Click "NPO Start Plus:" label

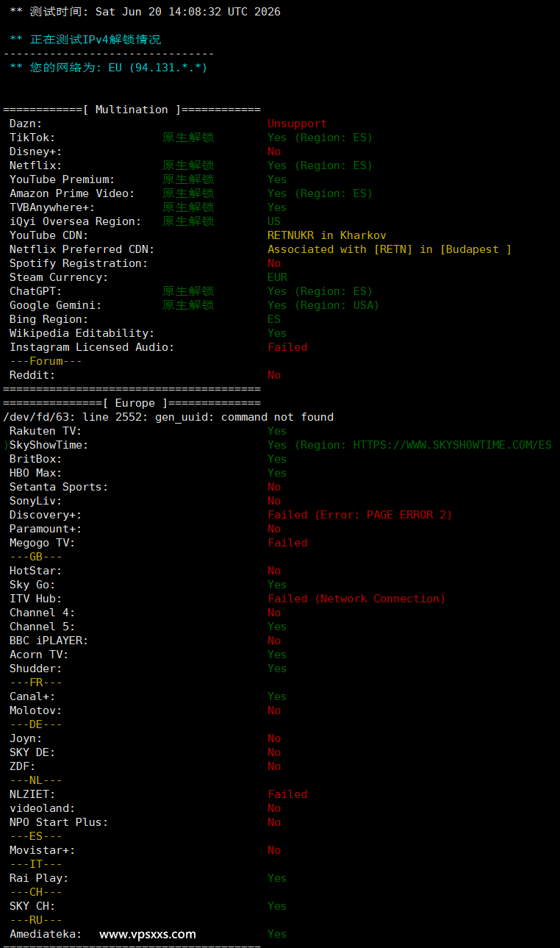pos(59,822)
